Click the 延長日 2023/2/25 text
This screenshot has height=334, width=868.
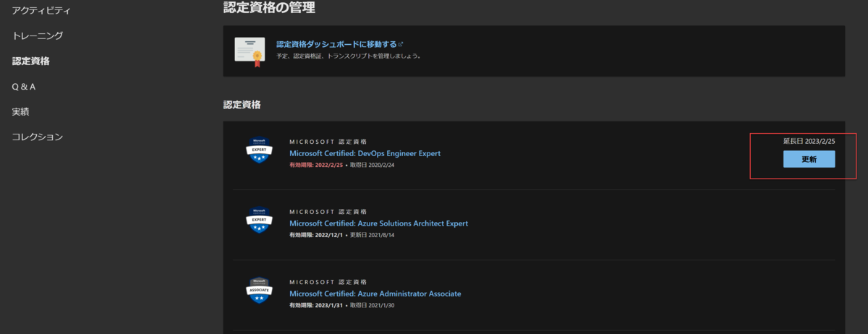[809, 141]
